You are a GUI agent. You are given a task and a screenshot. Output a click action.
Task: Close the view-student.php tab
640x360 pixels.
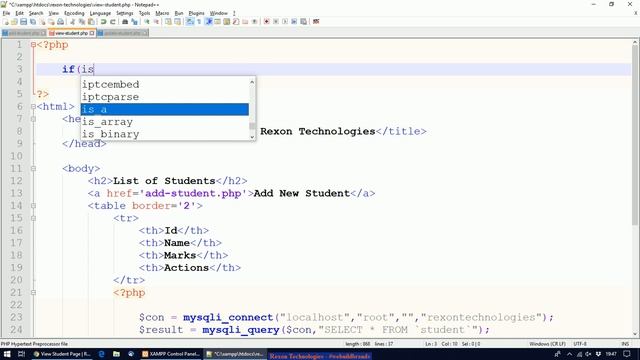click(92, 33)
